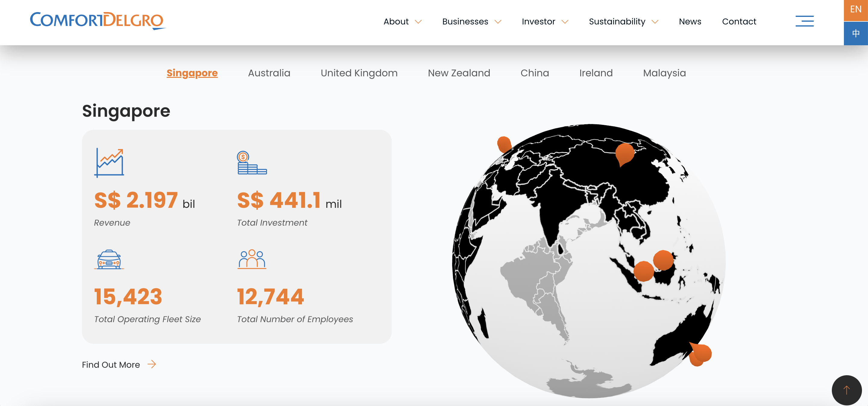The image size is (868, 406).
Task: Click the Malaysia pin near Borneo
Action: (x=663, y=260)
